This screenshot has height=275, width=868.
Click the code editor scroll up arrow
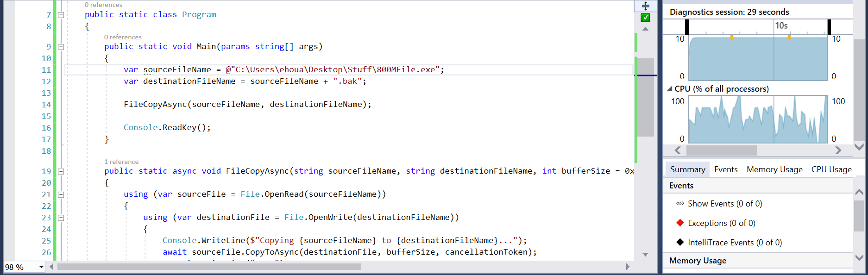point(645,29)
